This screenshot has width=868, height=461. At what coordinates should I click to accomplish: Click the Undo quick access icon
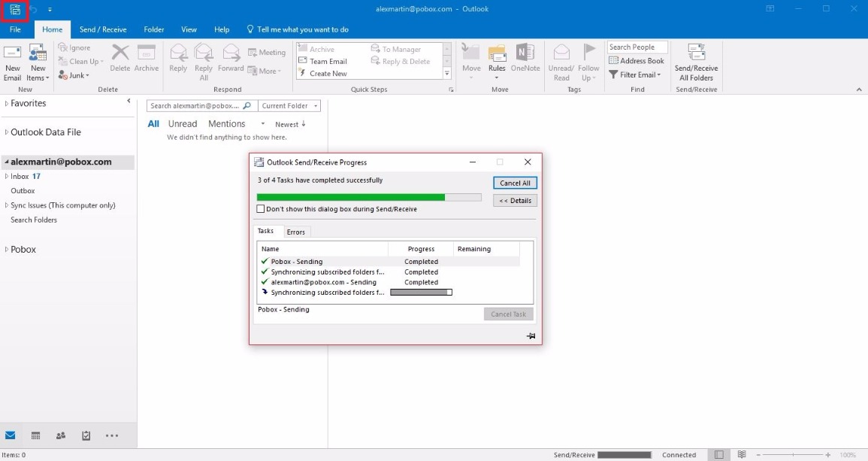tap(34, 10)
